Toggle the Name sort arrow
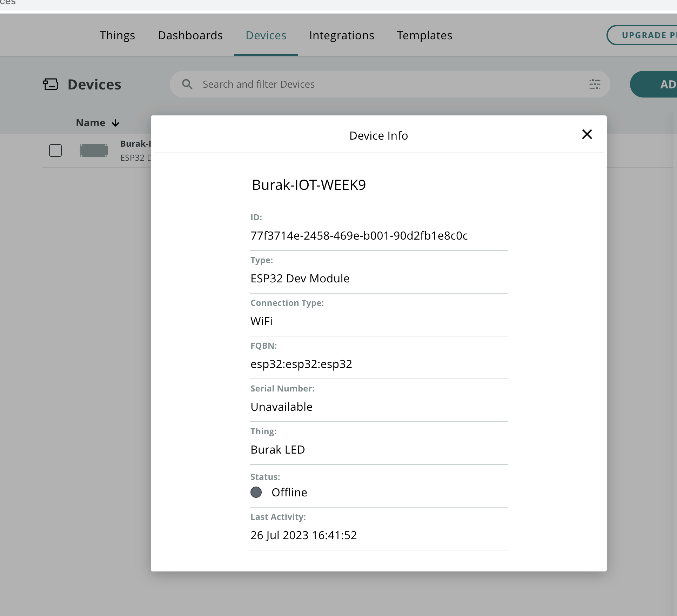 pyautogui.click(x=115, y=123)
